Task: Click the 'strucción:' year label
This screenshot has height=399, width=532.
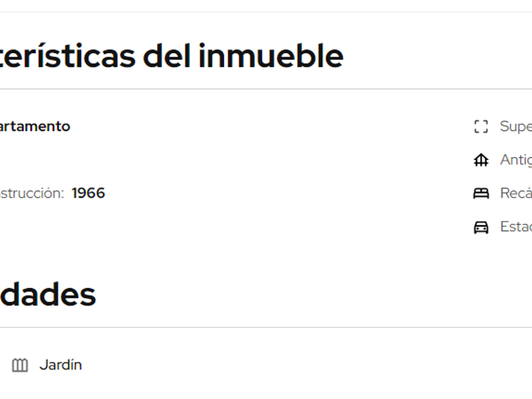Action: click(32, 193)
